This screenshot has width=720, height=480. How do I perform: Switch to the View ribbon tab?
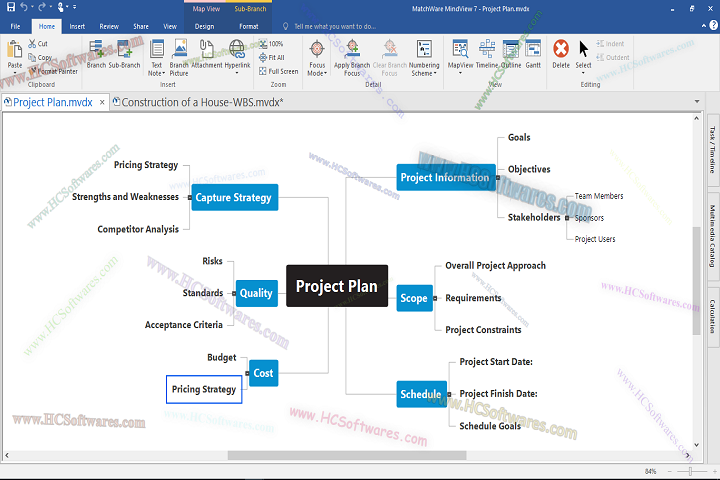click(170, 27)
